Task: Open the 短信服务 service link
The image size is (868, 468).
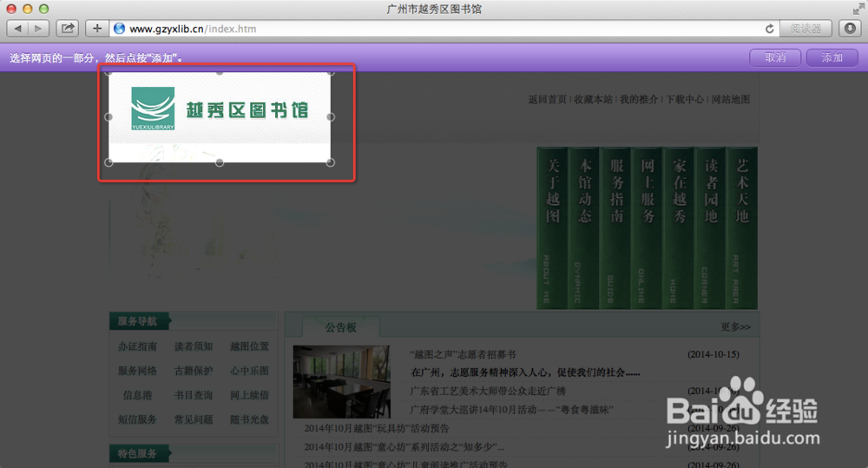Action: (137, 419)
